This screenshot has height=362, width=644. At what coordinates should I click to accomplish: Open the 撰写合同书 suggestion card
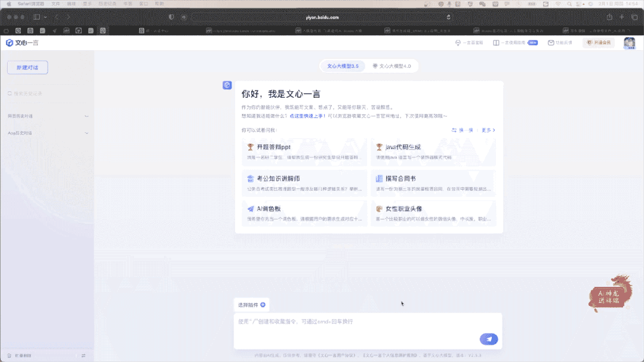pyautogui.click(x=433, y=183)
